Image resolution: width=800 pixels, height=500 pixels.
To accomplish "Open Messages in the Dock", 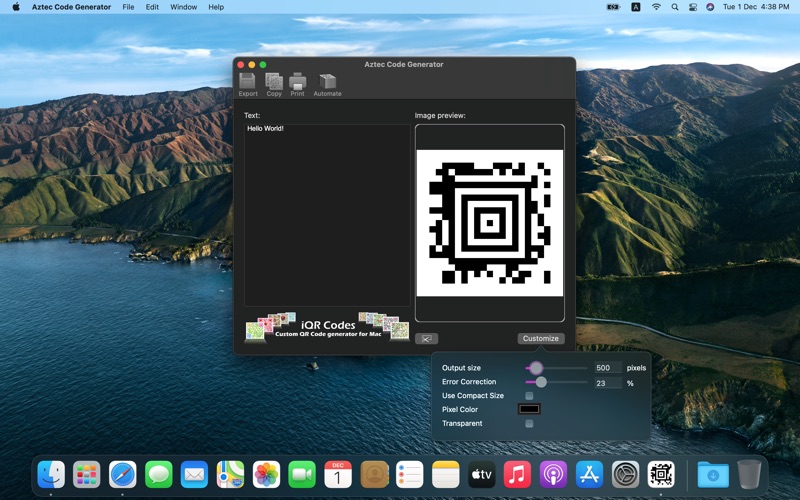I will (159, 475).
